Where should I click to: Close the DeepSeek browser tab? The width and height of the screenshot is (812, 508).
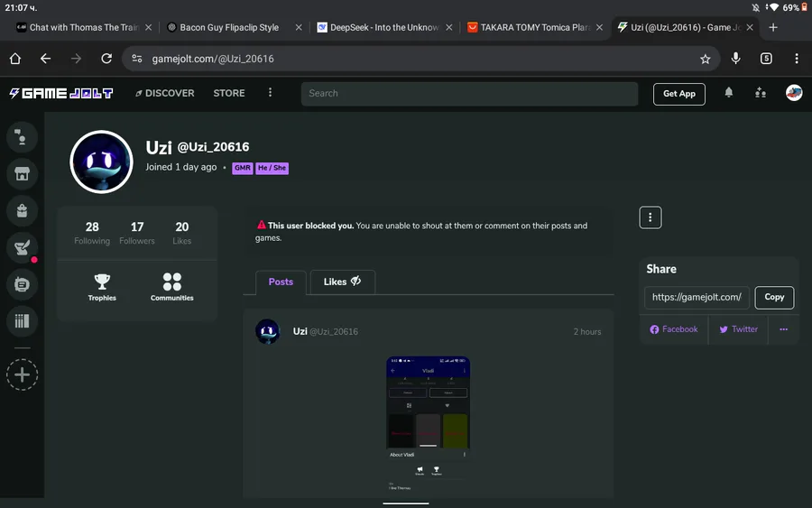(449, 27)
